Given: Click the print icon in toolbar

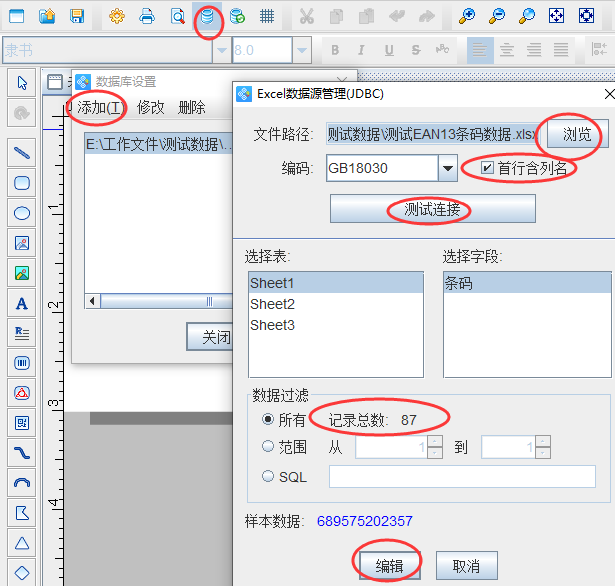Looking at the screenshot, I should 147,16.
